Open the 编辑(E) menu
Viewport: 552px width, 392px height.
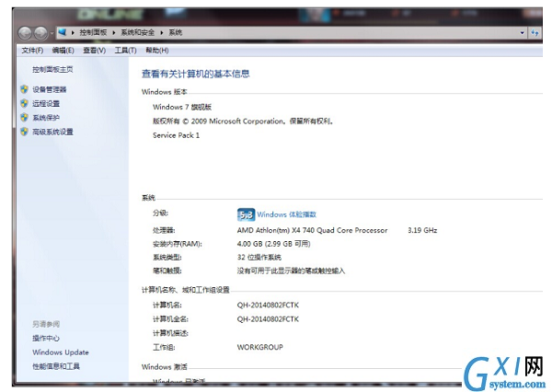[x=63, y=51]
